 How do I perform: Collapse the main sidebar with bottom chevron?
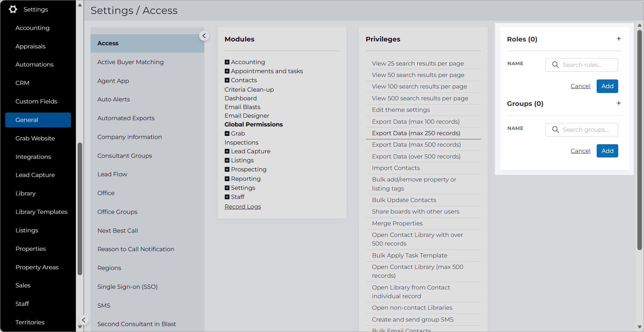84,320
